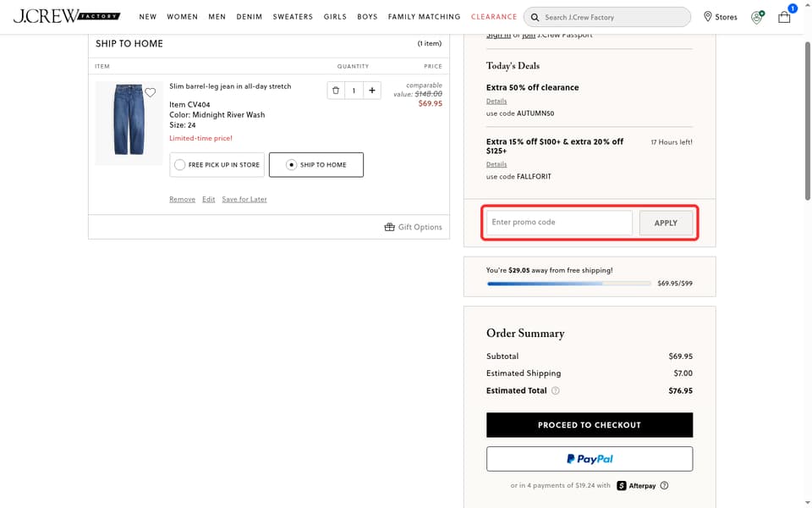Click 'Color: Midnight River Wash' text
This screenshot has height=508, width=812.
[217, 114]
